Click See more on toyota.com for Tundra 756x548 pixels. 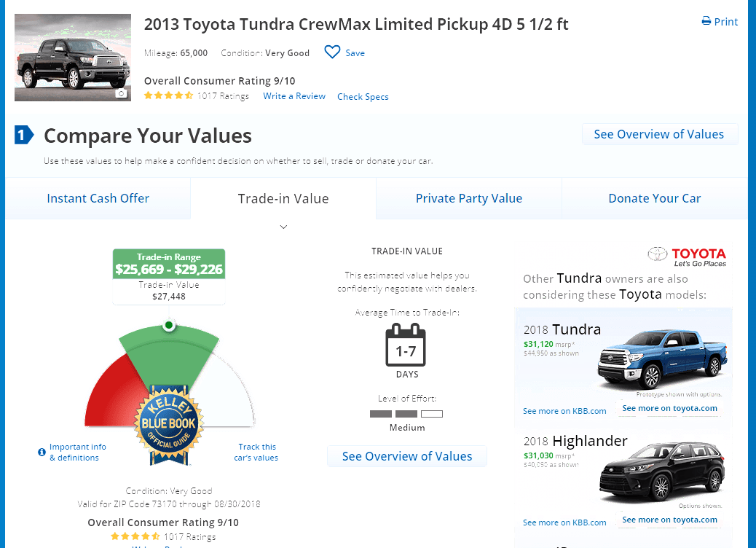[x=670, y=408]
